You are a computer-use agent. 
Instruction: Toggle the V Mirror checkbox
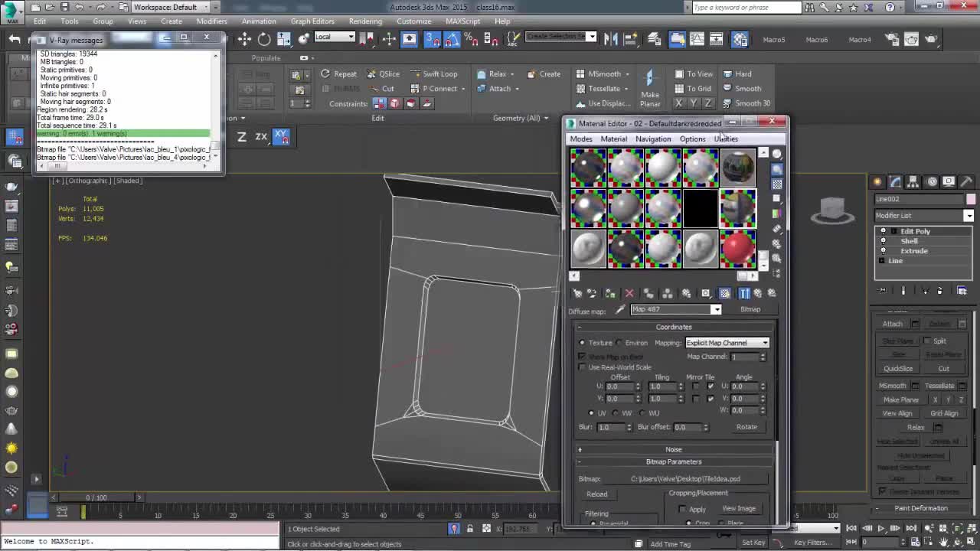(x=695, y=399)
